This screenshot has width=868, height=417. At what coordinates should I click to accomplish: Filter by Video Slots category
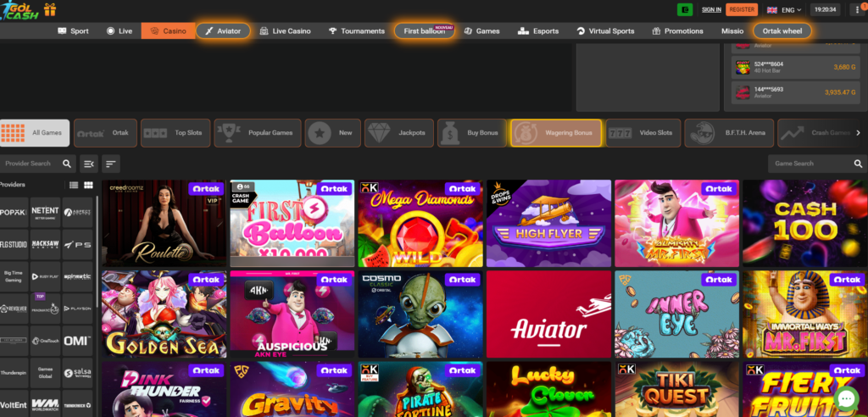pos(643,133)
